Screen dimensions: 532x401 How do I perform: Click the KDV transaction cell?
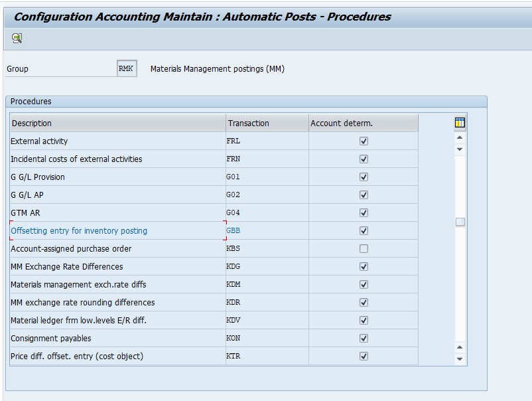pos(267,321)
